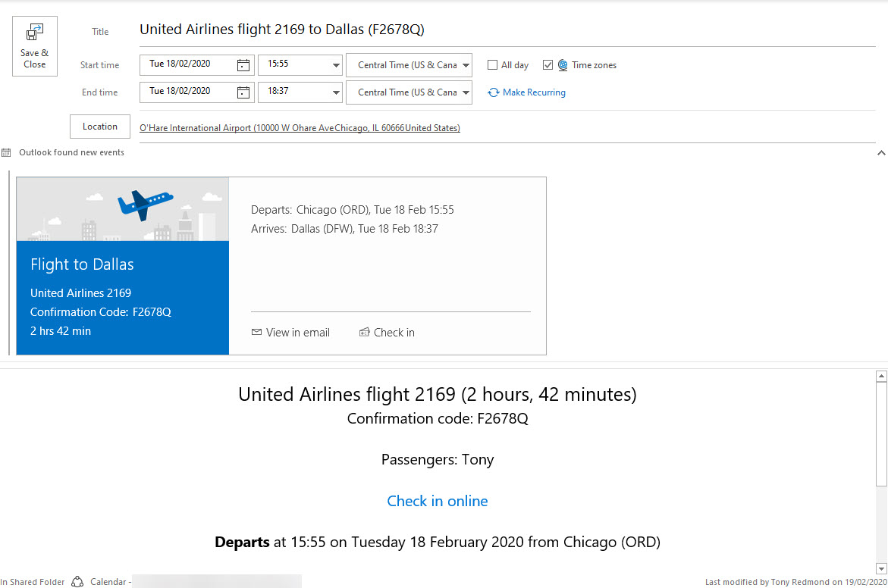Collapse the Outlook found new events section
Viewport: 888px width, 588px height.
(880, 153)
